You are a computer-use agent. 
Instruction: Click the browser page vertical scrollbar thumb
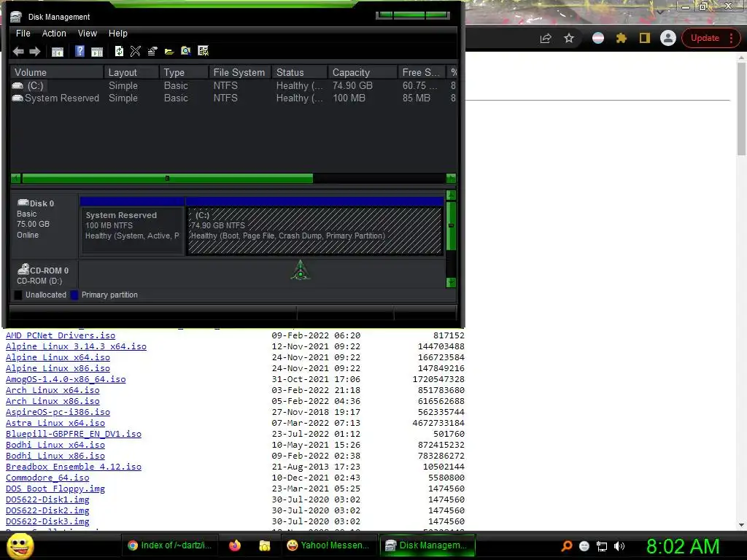click(x=741, y=108)
